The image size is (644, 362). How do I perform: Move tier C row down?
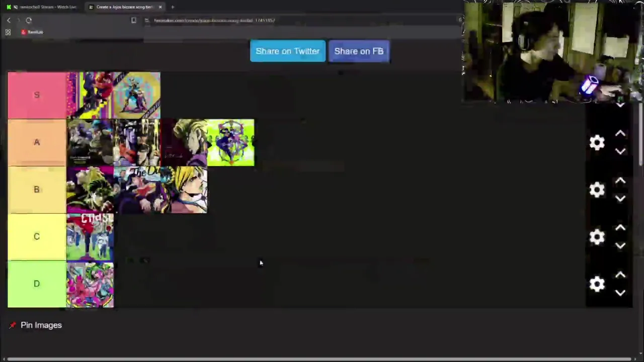pos(620,246)
